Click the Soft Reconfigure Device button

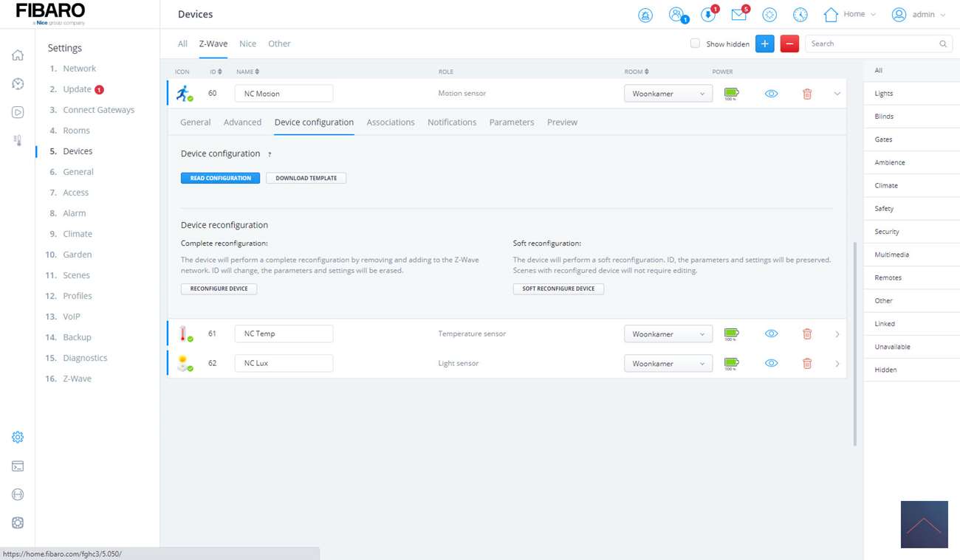pos(558,288)
